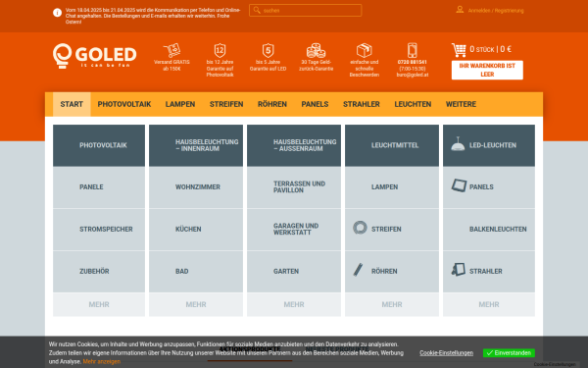Accept cookies with Einverstanden button

click(509, 353)
